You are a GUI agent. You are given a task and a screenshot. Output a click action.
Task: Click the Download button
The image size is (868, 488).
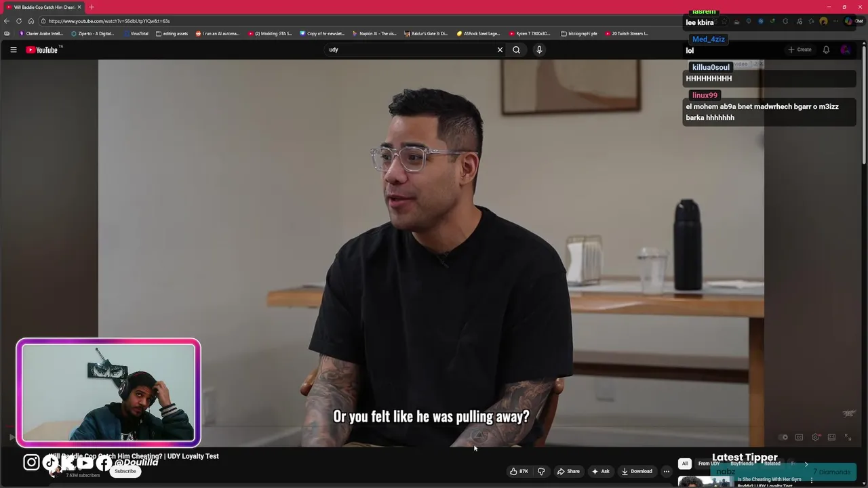637,471
